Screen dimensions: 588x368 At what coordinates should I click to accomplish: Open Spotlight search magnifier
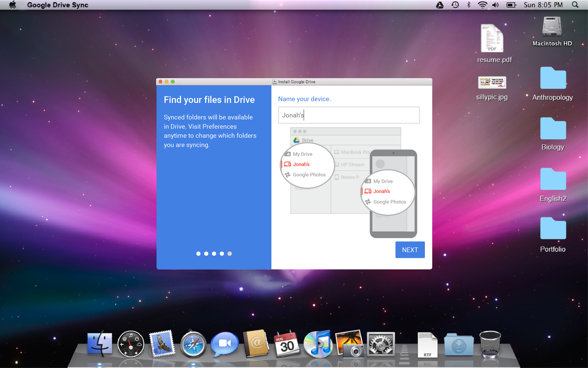[x=575, y=5]
